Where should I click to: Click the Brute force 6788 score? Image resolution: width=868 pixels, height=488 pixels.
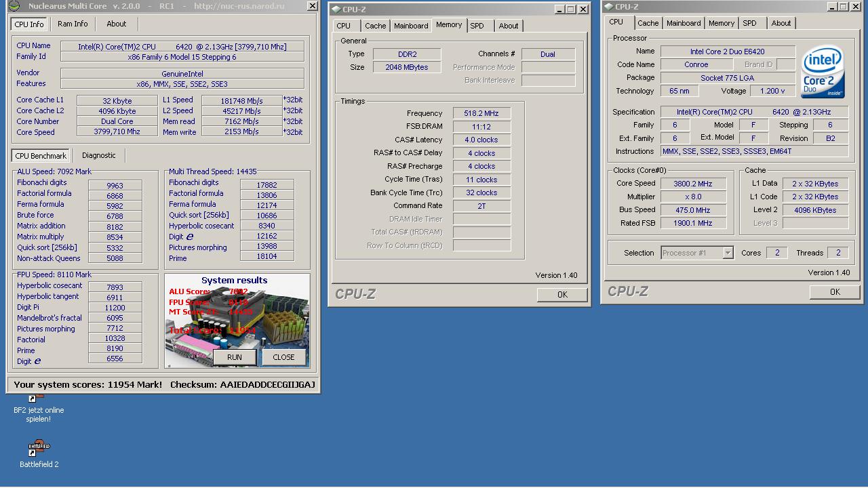click(x=115, y=217)
